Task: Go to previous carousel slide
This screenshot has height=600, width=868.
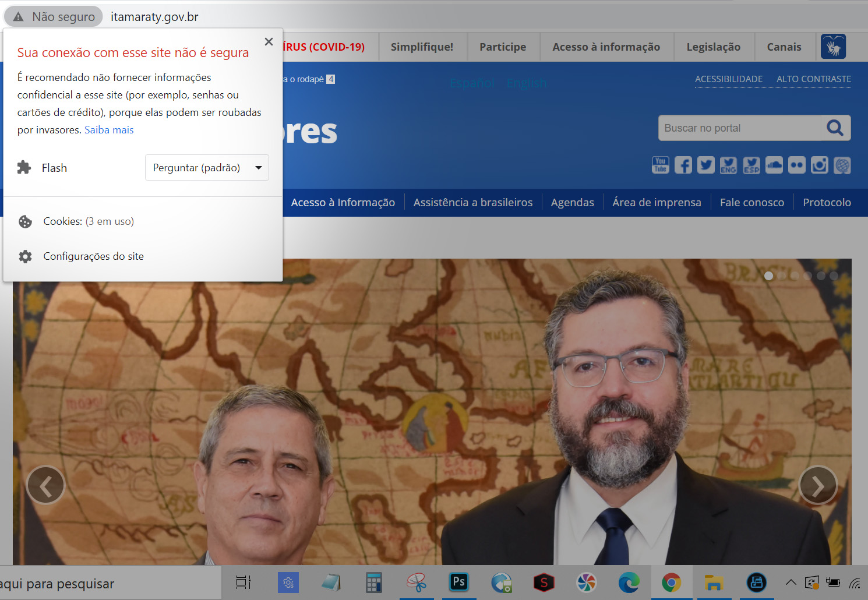Action: click(45, 485)
